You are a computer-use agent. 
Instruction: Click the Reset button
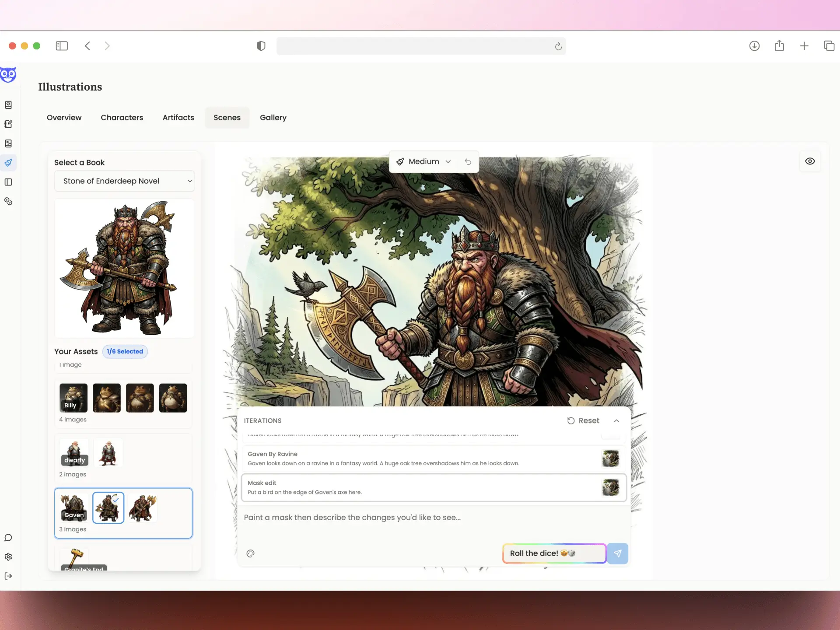(x=583, y=421)
